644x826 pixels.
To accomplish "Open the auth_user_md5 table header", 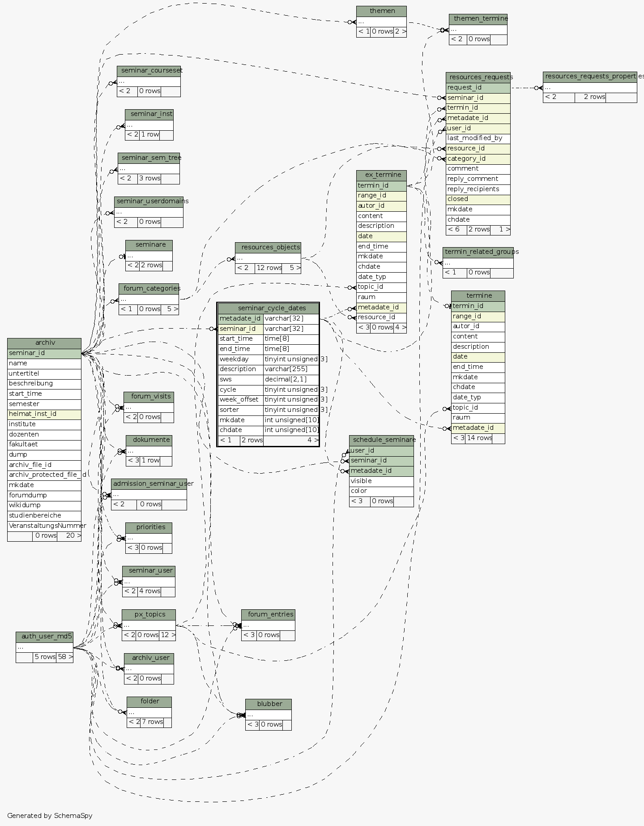I will pos(44,637).
